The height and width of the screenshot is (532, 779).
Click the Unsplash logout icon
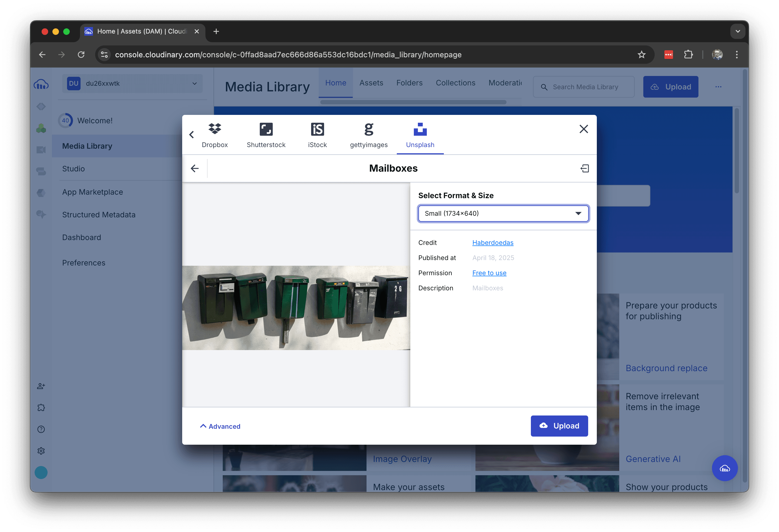click(x=585, y=168)
